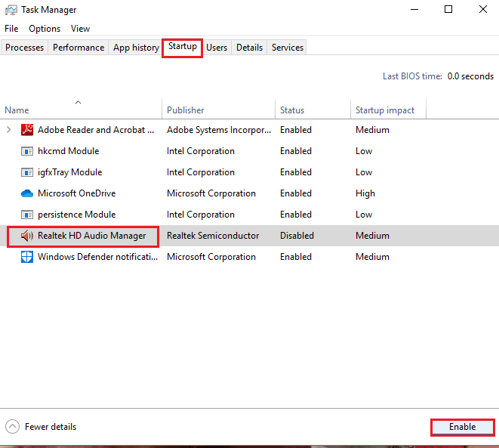Open the File menu

pyautogui.click(x=11, y=29)
